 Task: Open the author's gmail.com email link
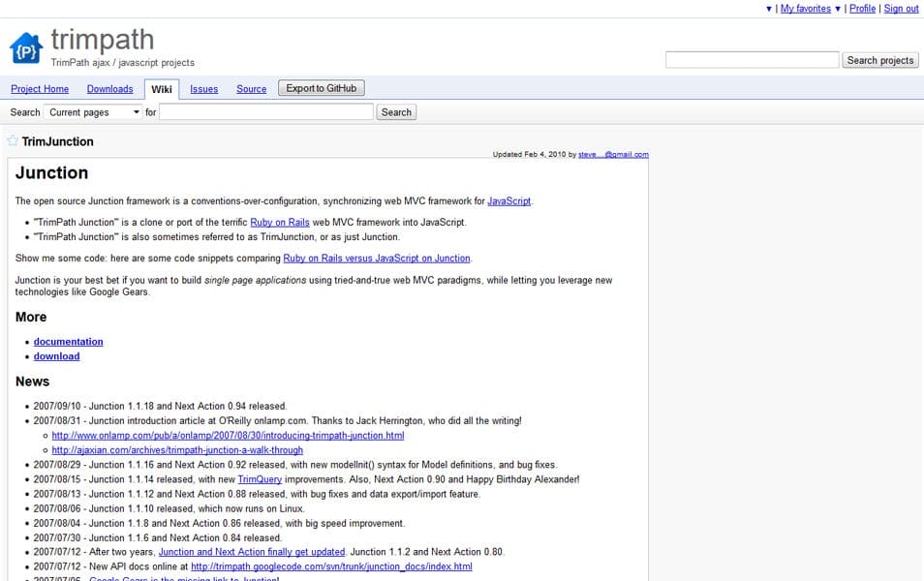pyautogui.click(x=613, y=154)
